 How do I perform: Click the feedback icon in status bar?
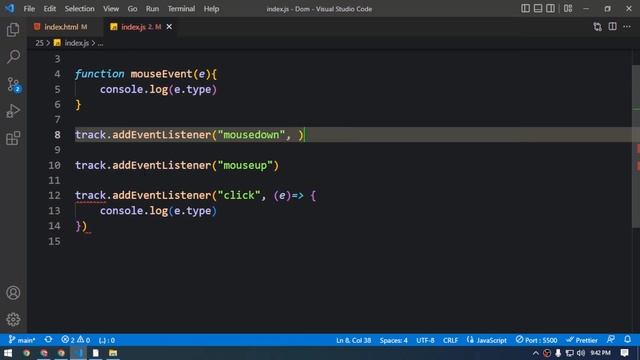611,340
